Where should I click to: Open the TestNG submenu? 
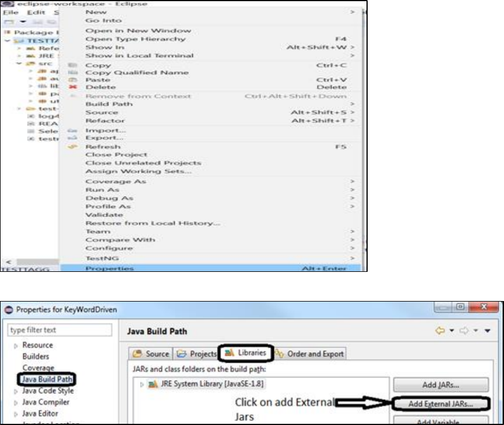click(211, 258)
